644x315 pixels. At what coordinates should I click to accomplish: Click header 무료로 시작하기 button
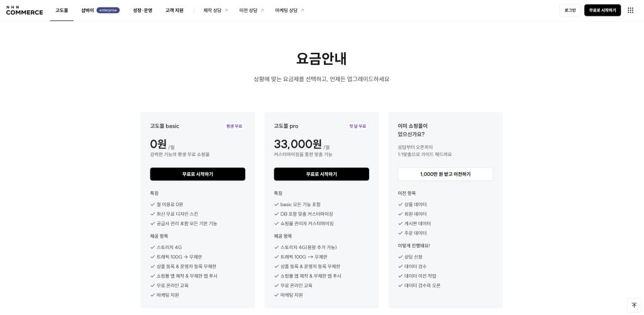click(x=602, y=10)
